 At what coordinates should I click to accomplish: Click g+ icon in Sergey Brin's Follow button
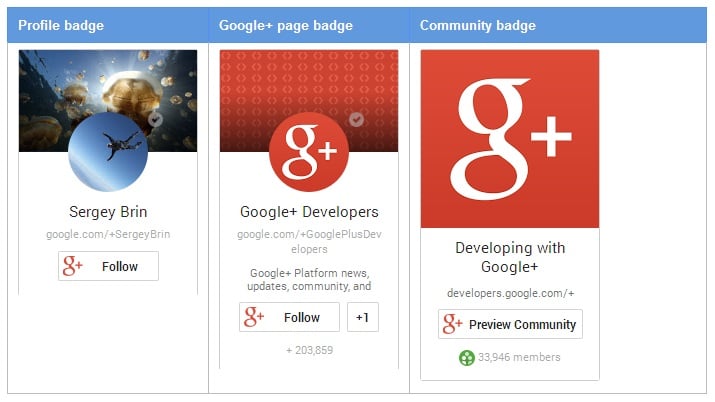[x=73, y=266]
